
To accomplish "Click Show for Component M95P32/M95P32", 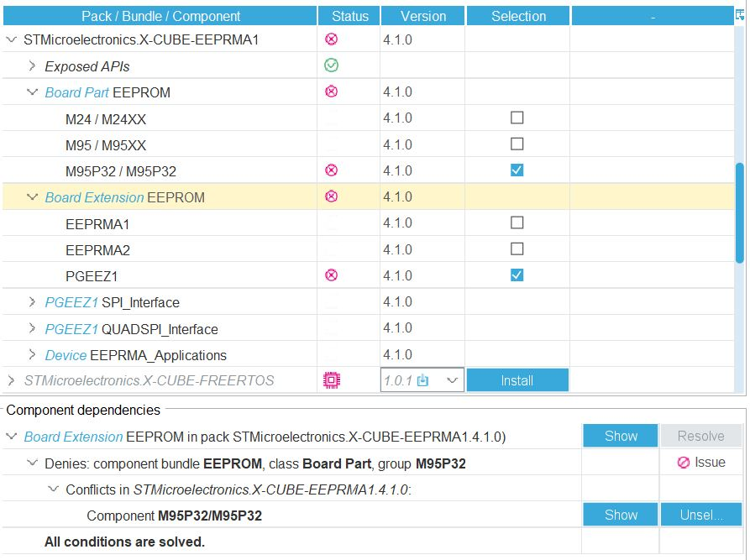I will click(621, 515).
